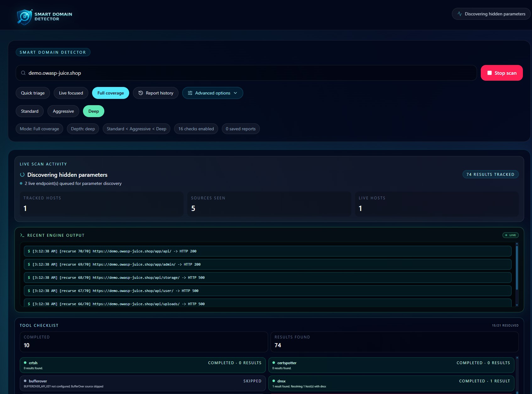Click the green status dot next to crtsh
The height and width of the screenshot is (394, 532).
(25, 363)
